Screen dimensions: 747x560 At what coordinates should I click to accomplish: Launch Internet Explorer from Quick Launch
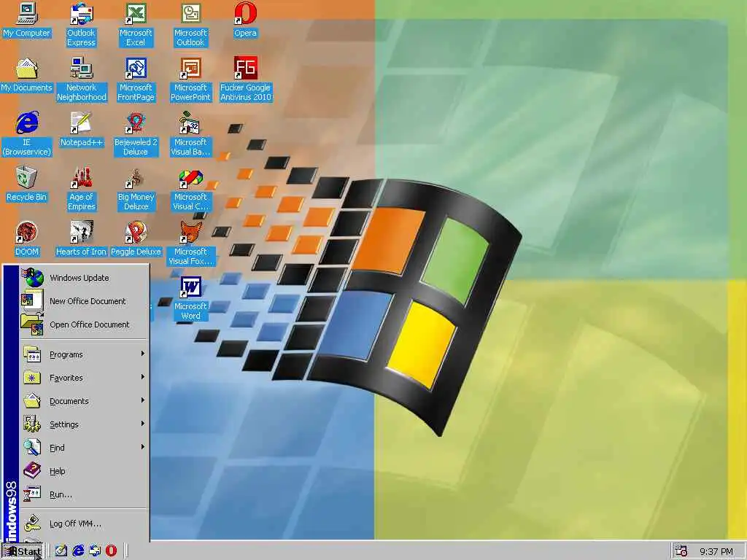(x=78, y=551)
